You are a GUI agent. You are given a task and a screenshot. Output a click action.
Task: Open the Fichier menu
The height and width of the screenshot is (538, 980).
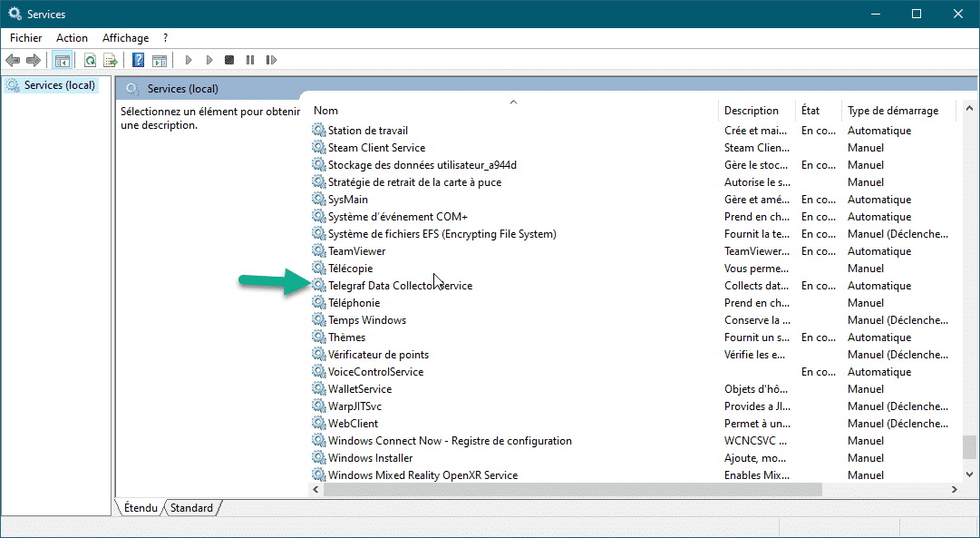pos(25,37)
